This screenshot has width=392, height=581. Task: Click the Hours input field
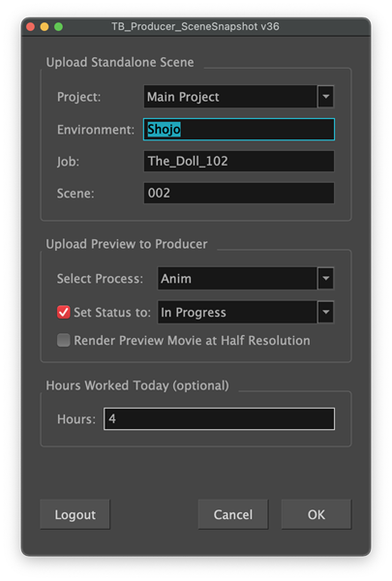[220, 418]
